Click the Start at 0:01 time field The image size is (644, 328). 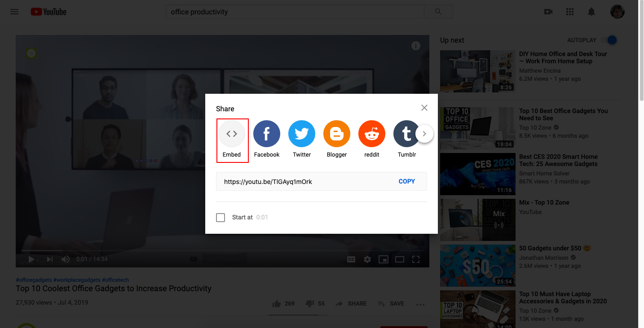click(x=262, y=217)
